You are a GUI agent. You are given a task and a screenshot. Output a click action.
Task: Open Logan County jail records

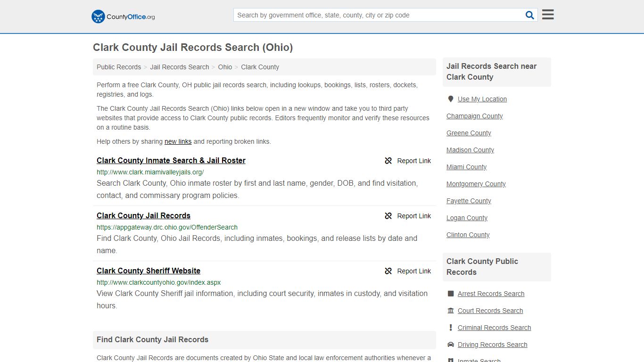click(x=467, y=218)
